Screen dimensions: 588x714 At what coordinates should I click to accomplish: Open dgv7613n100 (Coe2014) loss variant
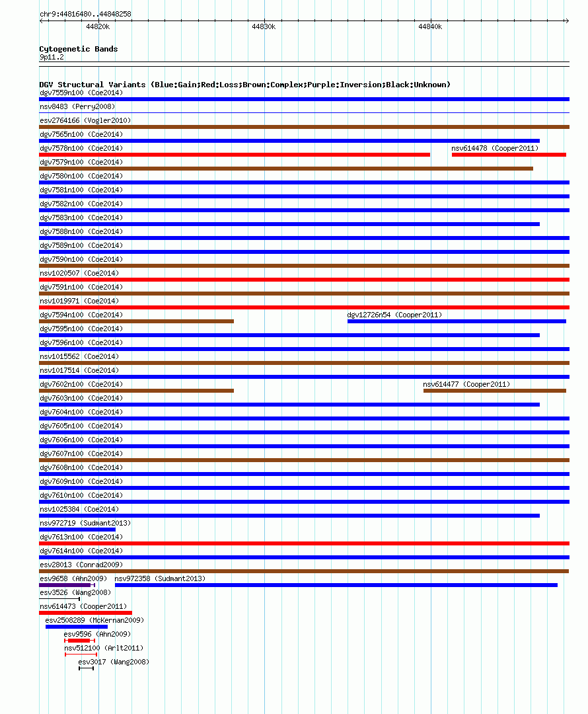[x=81, y=537]
